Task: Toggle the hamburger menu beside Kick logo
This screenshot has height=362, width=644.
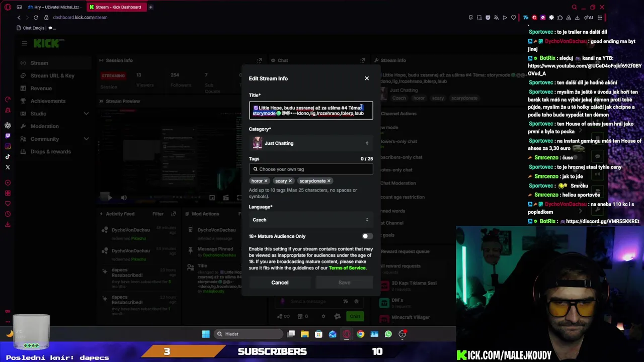Action: click(24, 43)
